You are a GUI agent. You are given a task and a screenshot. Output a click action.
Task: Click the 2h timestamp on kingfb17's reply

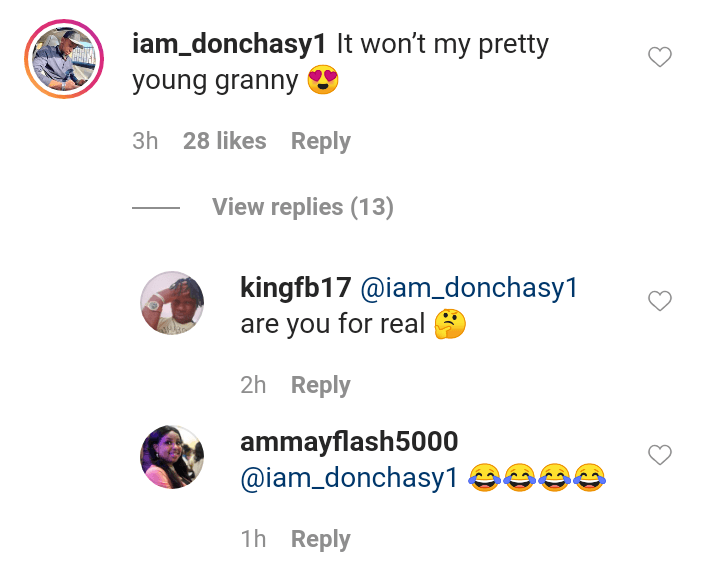pyautogui.click(x=253, y=385)
